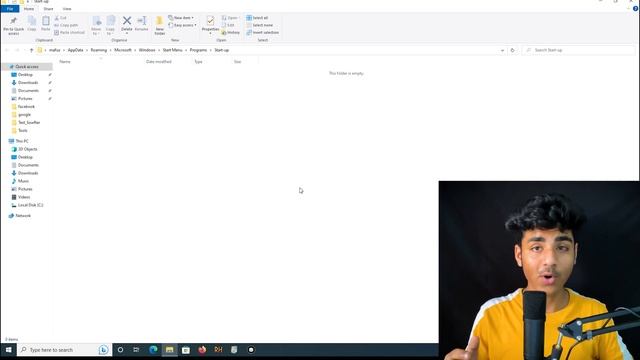The width and height of the screenshot is (640, 360).
Task: Click the taskbar Type here to search box
Action: pos(63,350)
